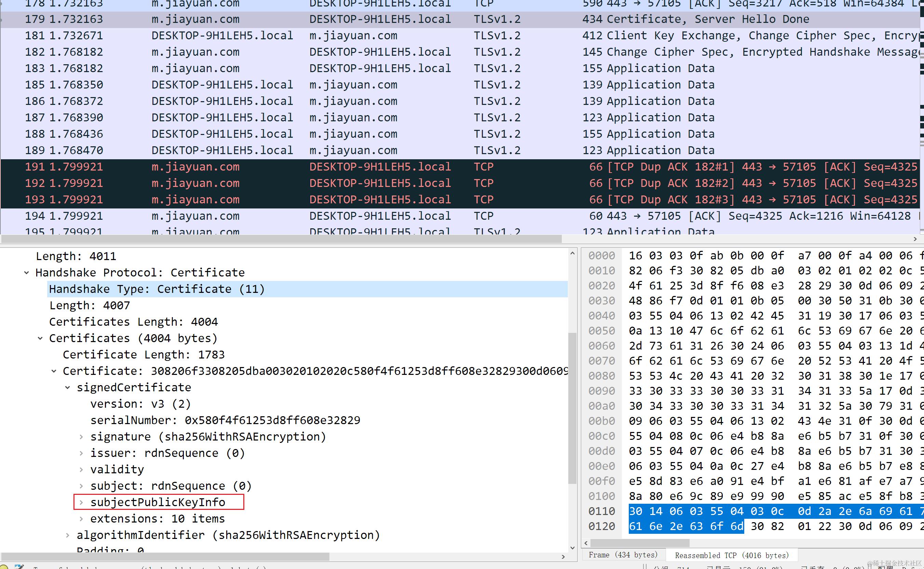
Task: Click the Length: 4007 field
Action: (x=90, y=306)
